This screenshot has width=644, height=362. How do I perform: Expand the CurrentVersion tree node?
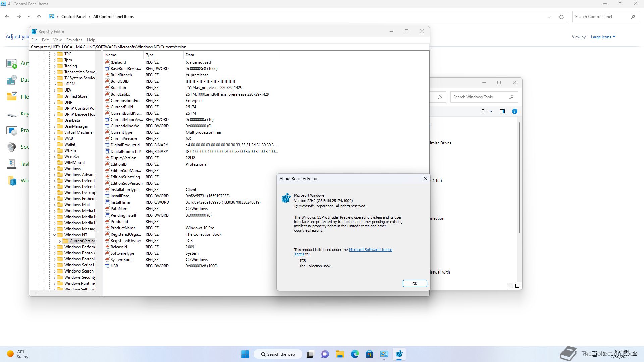click(x=60, y=241)
